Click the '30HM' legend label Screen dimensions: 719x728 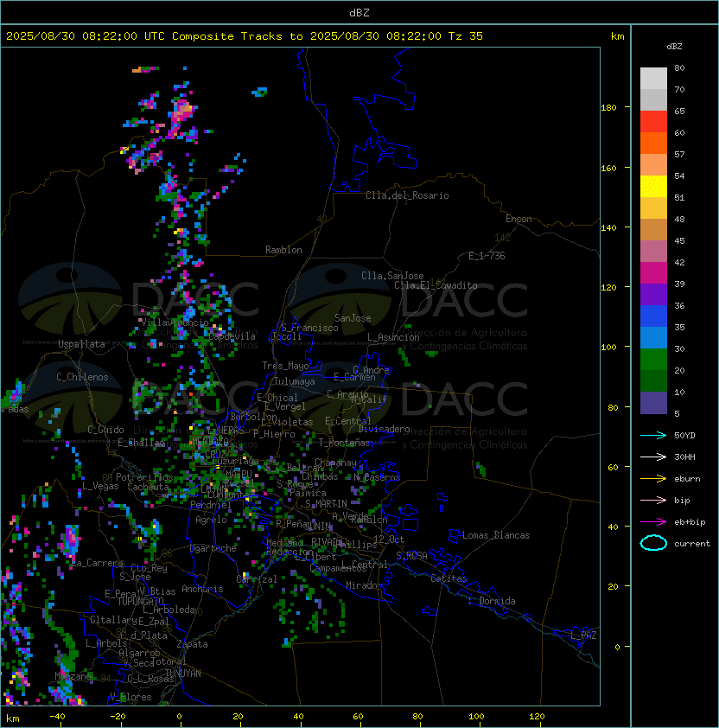tap(684, 457)
